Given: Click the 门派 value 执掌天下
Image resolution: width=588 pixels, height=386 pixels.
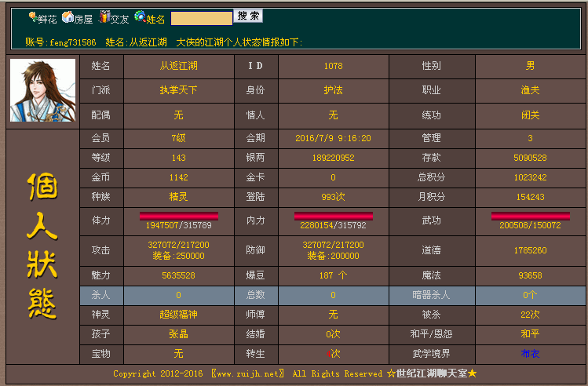Looking at the screenshot, I should pyautogui.click(x=178, y=90).
